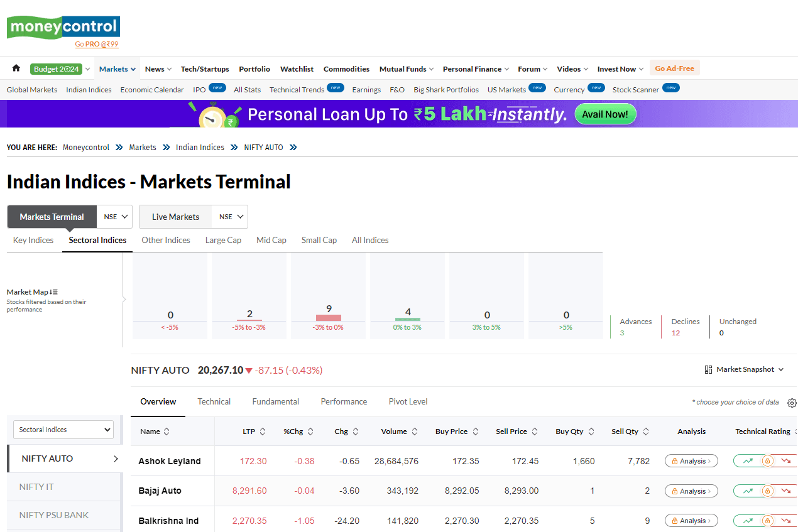798x532 pixels.
Task: Click Avail Now! on loan banner
Action: pyautogui.click(x=606, y=114)
